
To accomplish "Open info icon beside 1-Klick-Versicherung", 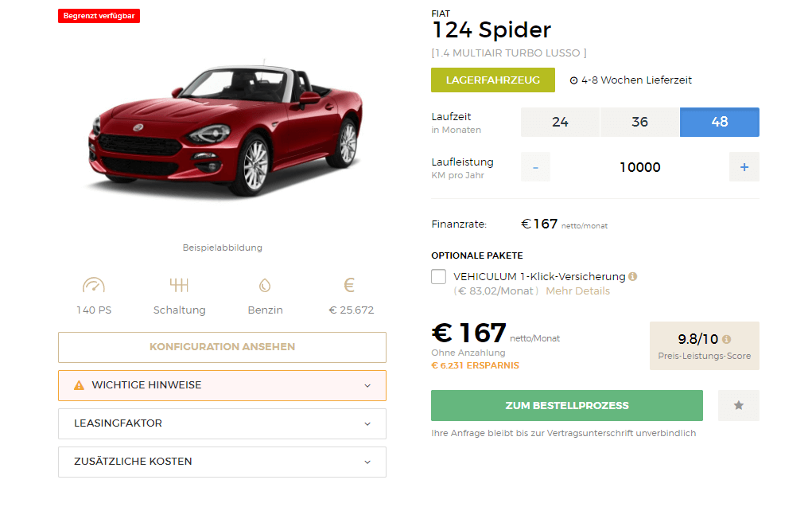I will point(633,277).
